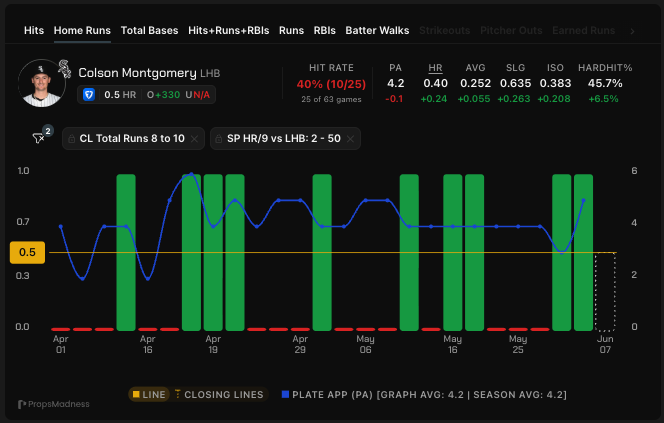The image size is (664, 423).
Task: Open Colson Montgomery player headshot
Action: point(42,83)
